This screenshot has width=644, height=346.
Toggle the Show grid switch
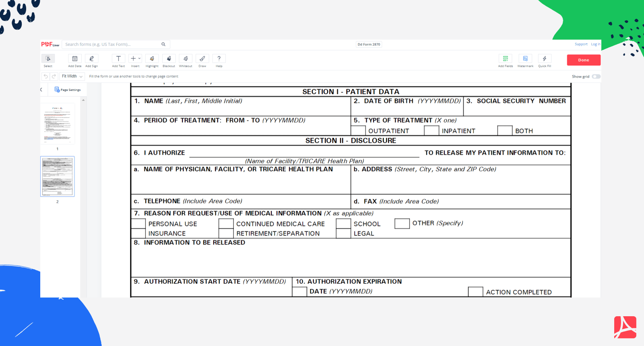click(x=596, y=76)
